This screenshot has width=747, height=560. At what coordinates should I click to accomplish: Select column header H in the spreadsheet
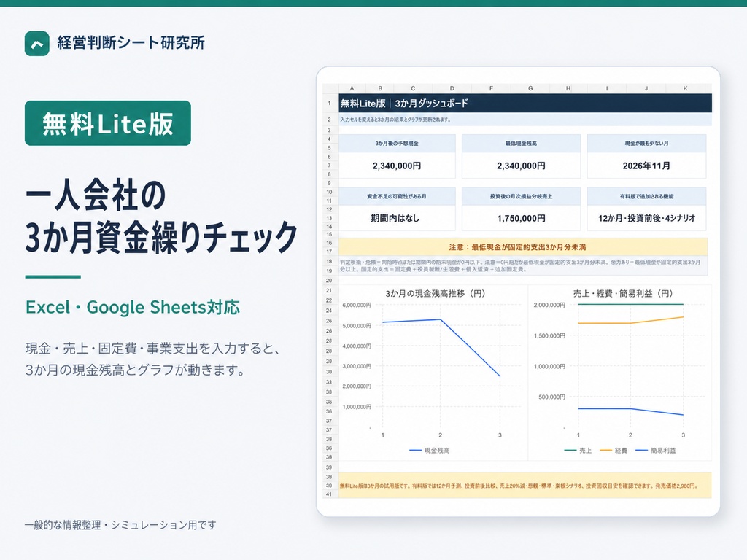568,88
